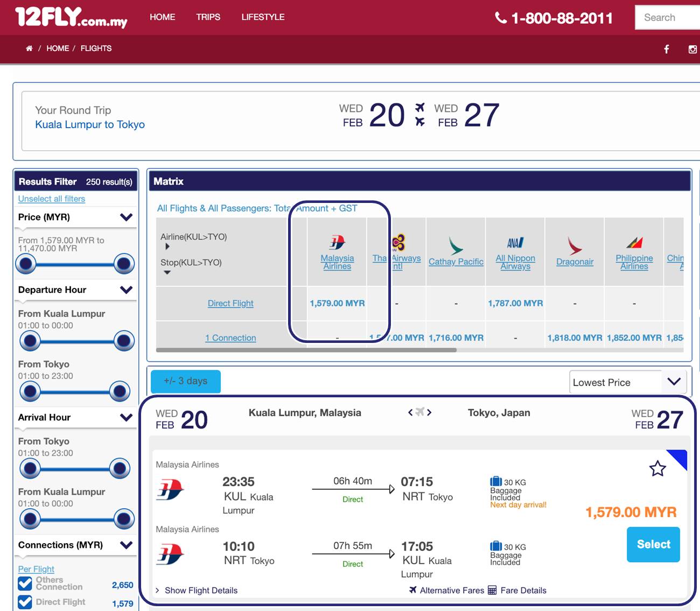Image resolution: width=700 pixels, height=611 pixels.
Task: Collapse the Price (MYR) filter section
Action: pos(126,217)
